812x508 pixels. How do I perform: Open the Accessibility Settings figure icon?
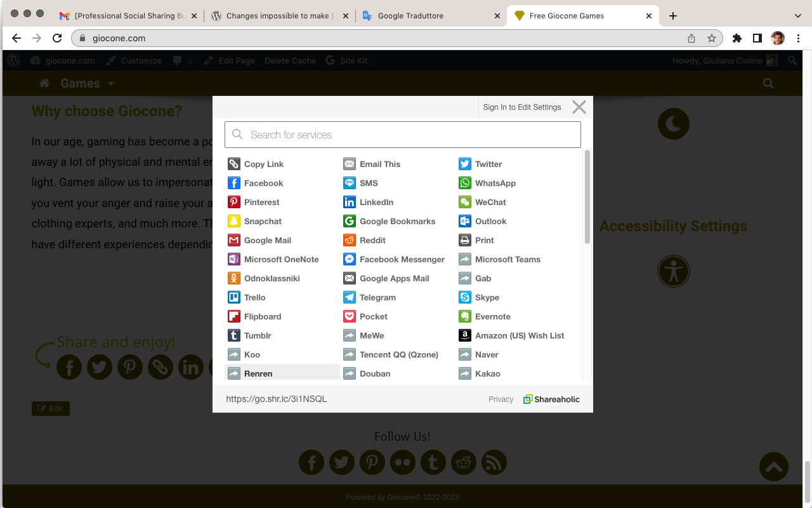tap(674, 271)
